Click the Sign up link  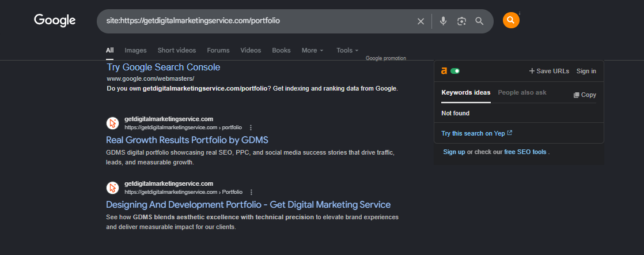(x=454, y=152)
